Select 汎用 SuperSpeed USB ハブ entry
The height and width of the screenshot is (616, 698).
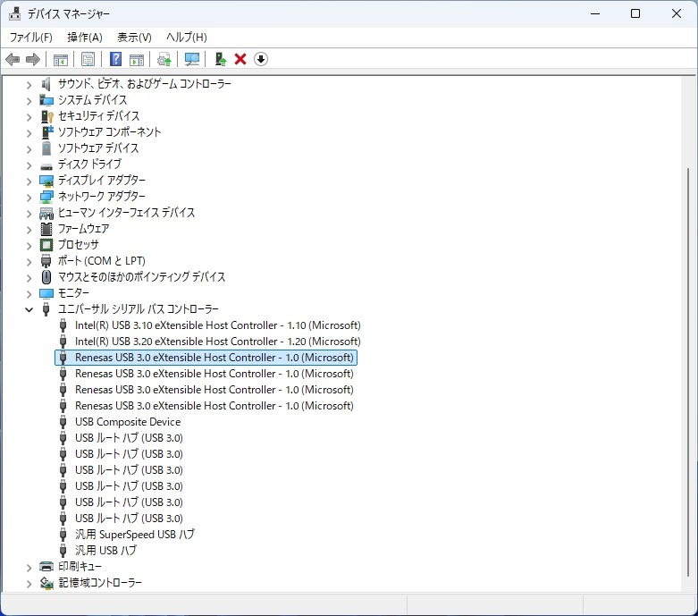click(x=134, y=535)
